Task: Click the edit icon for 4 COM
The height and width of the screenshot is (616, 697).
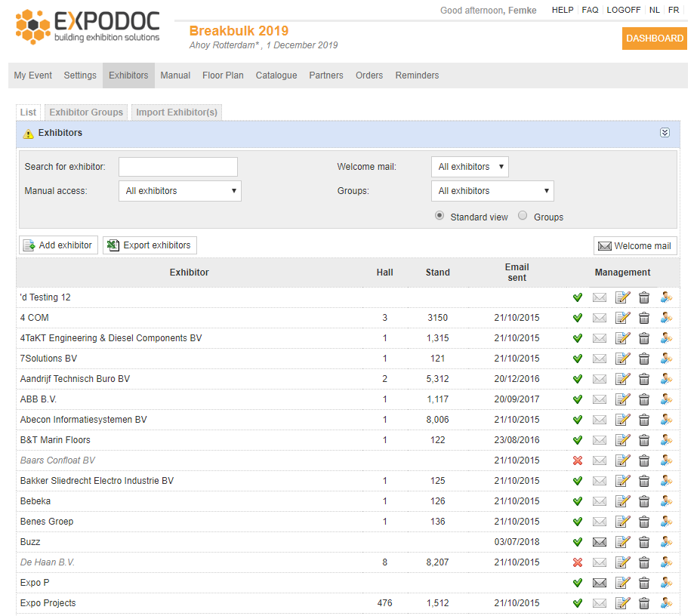Action: [x=622, y=318]
